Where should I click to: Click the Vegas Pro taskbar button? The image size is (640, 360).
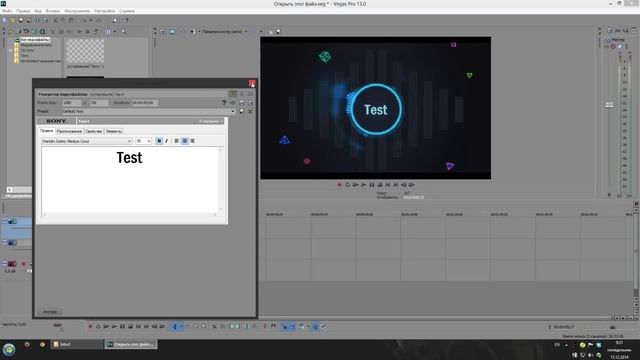pyautogui.click(x=131, y=344)
